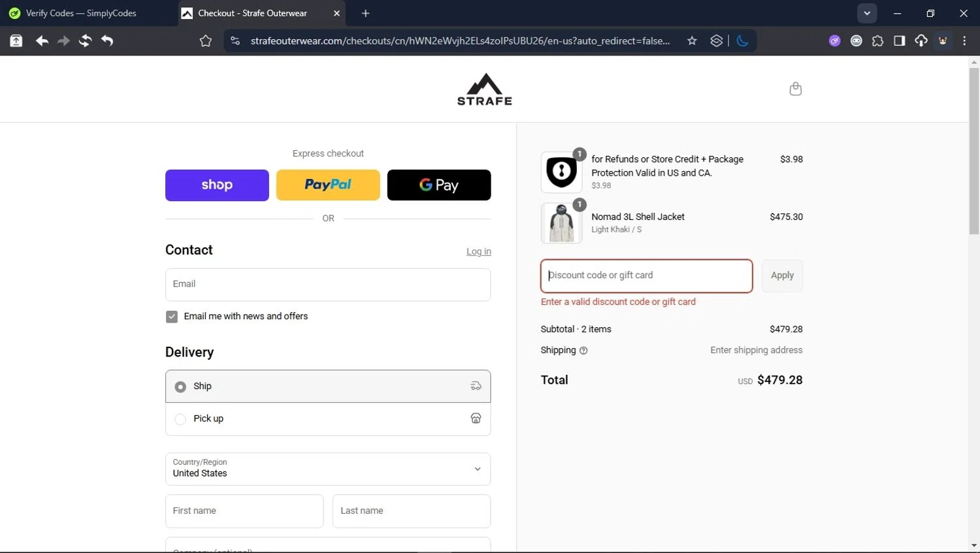The height and width of the screenshot is (553, 980).
Task: Click the upload box icon at toolbar left
Action: click(16, 41)
